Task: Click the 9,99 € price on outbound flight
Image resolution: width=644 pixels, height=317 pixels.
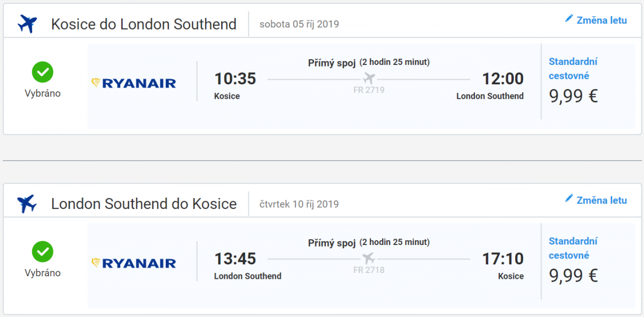Action: pos(573,96)
